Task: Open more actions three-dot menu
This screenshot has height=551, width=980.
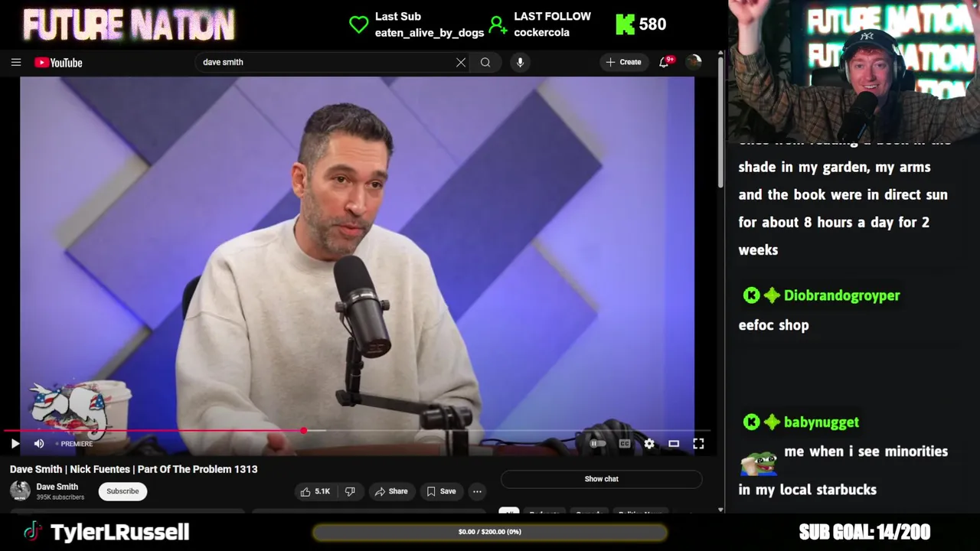Action: [x=477, y=491]
